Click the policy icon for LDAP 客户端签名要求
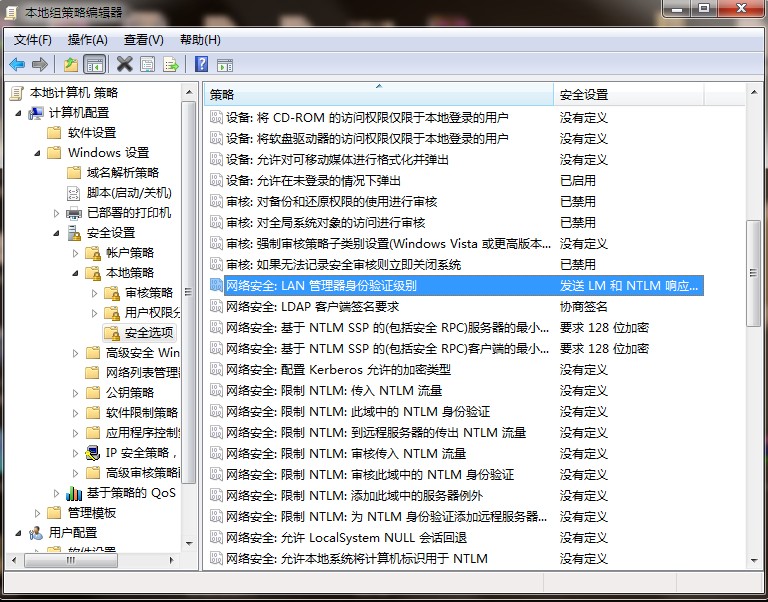 click(x=216, y=306)
